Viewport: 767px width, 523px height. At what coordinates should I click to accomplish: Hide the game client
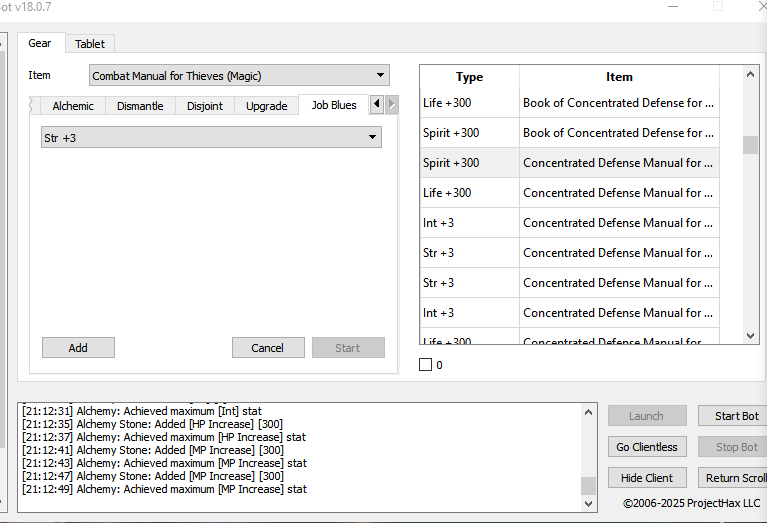pyautogui.click(x=646, y=478)
